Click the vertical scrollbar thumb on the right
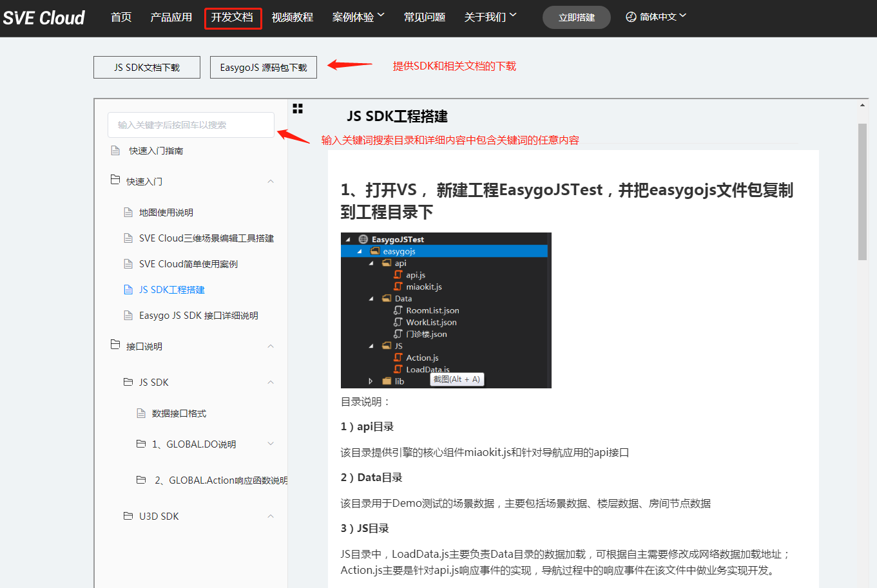Viewport: 877px width, 588px height. click(862, 191)
